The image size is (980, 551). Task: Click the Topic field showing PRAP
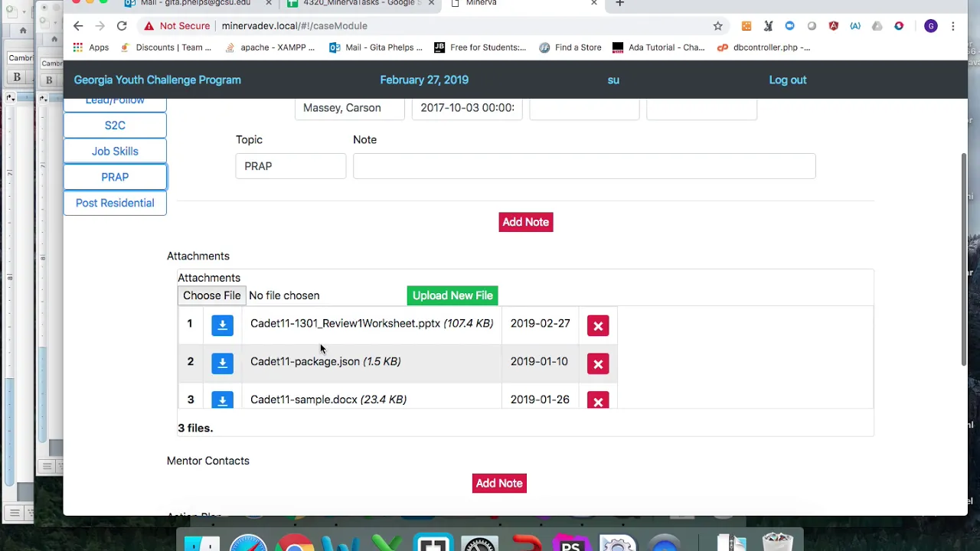tap(291, 166)
